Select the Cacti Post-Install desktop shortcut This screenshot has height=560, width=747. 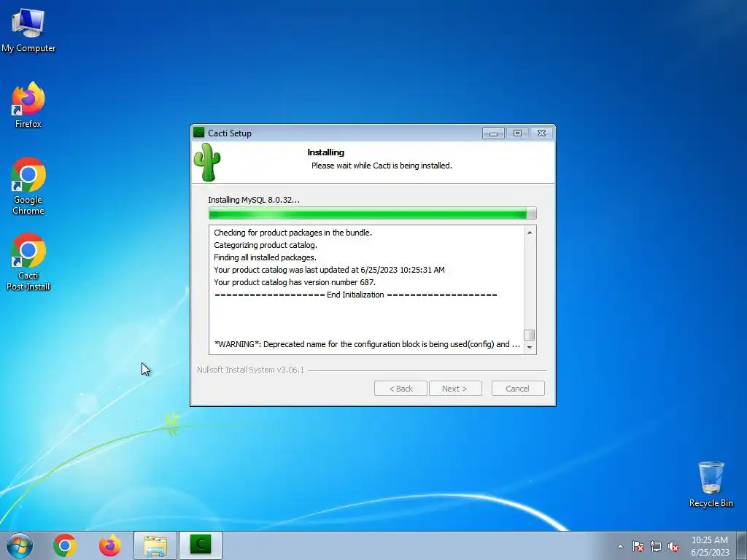(28, 262)
